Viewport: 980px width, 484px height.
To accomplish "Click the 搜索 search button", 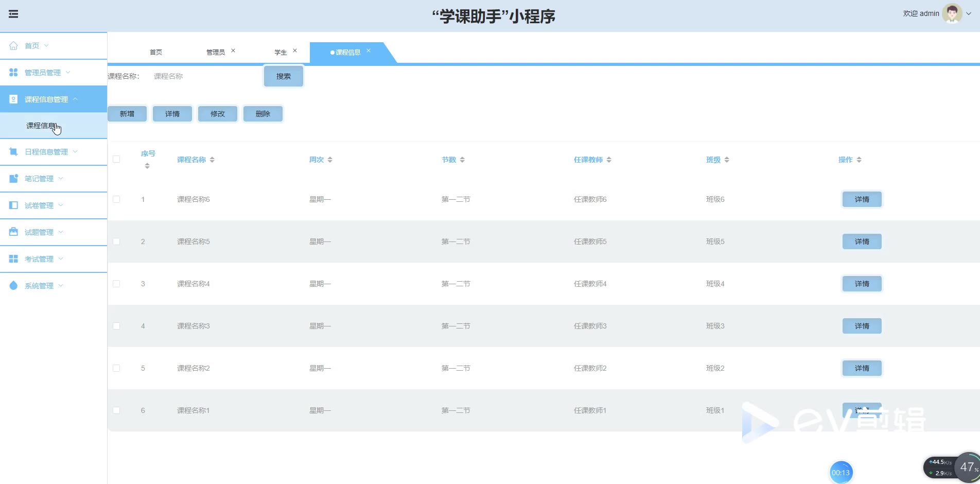I will click(x=284, y=76).
